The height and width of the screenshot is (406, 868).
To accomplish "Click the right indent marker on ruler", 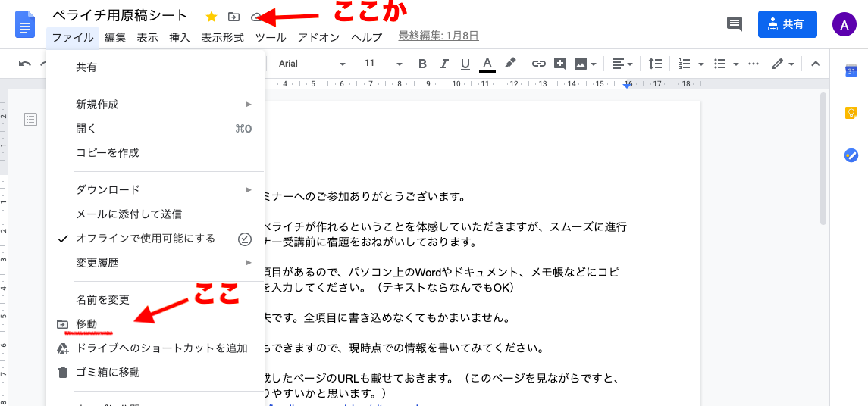I will coord(627,85).
